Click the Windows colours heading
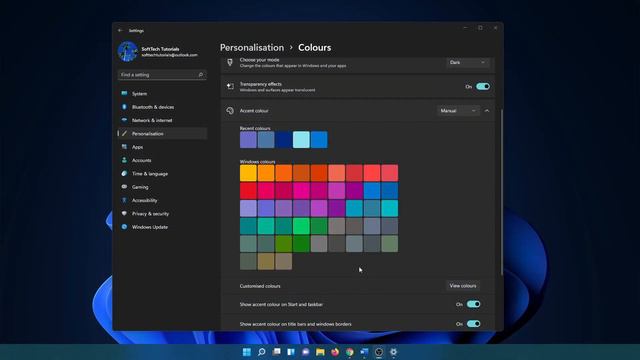 (258, 162)
